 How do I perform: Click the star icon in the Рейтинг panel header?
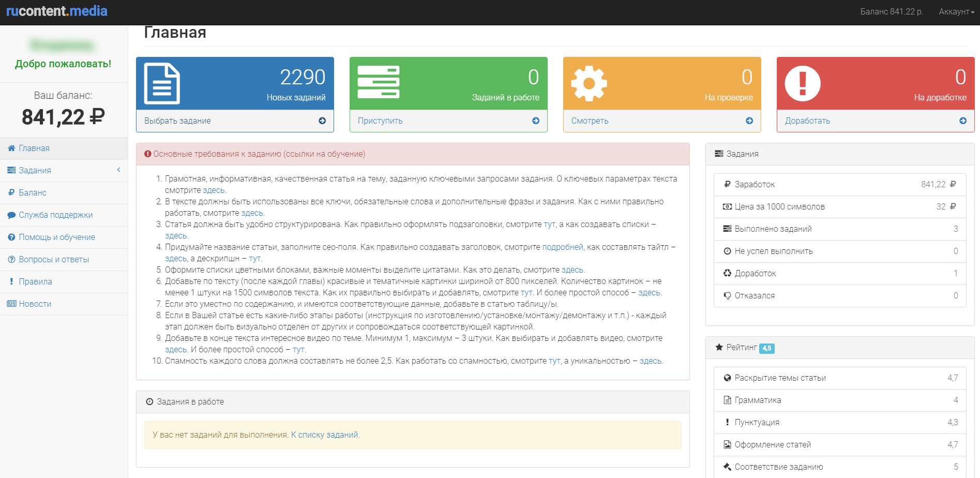point(720,348)
